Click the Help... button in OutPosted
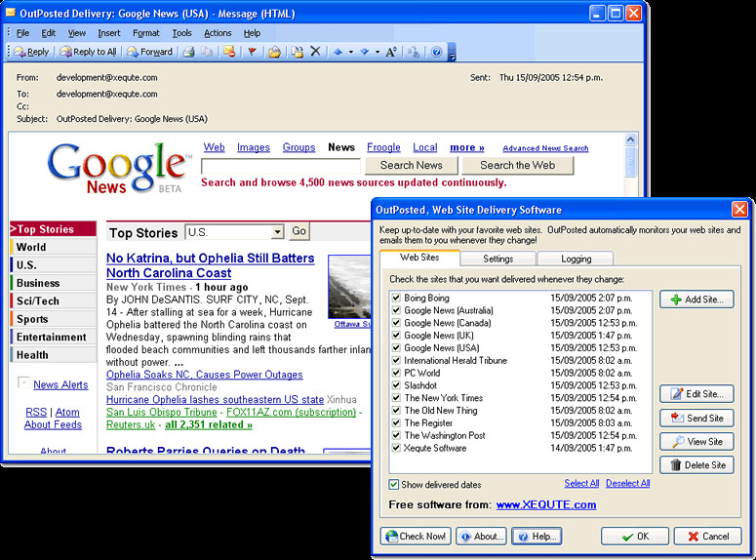756x560 pixels. [537, 536]
